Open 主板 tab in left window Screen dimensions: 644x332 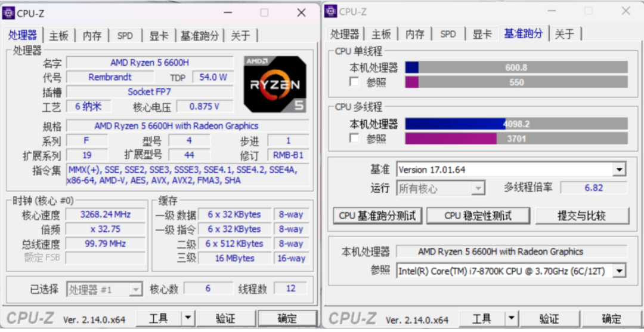[58, 36]
